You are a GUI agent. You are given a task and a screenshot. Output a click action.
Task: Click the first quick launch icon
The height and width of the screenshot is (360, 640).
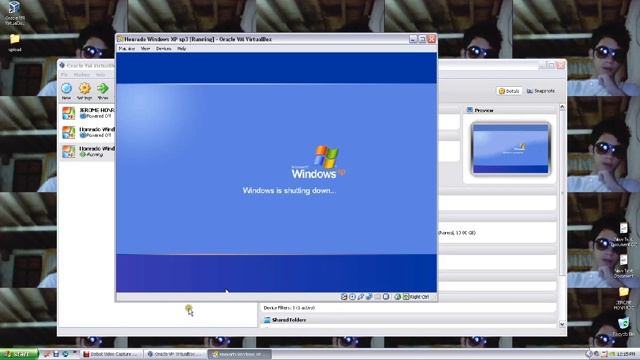(x=47, y=354)
